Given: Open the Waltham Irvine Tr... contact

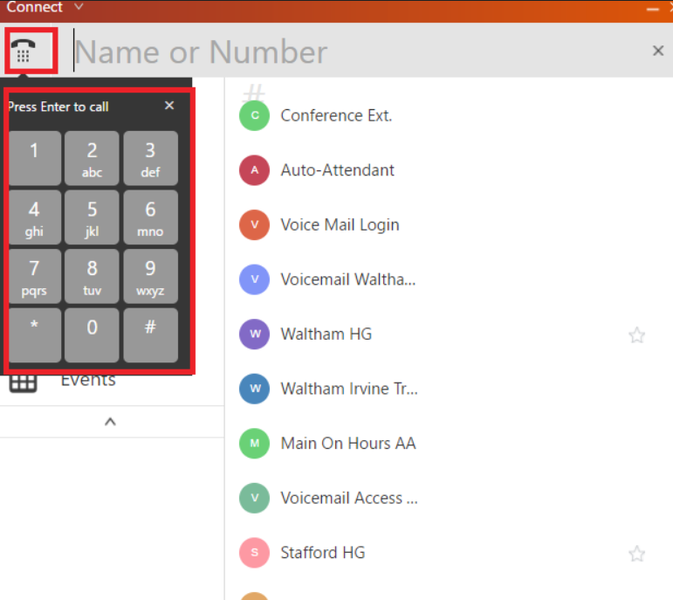Looking at the screenshot, I should click(349, 388).
